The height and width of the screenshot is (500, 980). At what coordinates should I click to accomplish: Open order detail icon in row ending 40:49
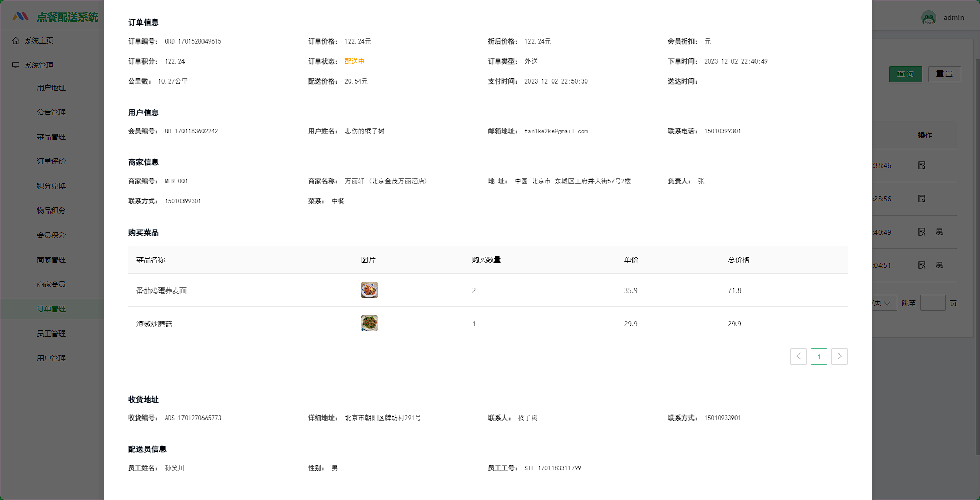(x=922, y=232)
